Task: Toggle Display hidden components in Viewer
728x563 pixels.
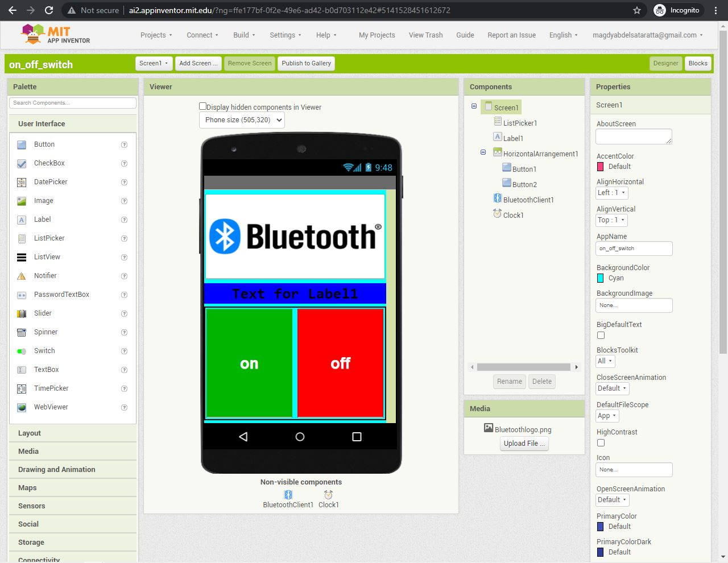Action: pyautogui.click(x=202, y=106)
